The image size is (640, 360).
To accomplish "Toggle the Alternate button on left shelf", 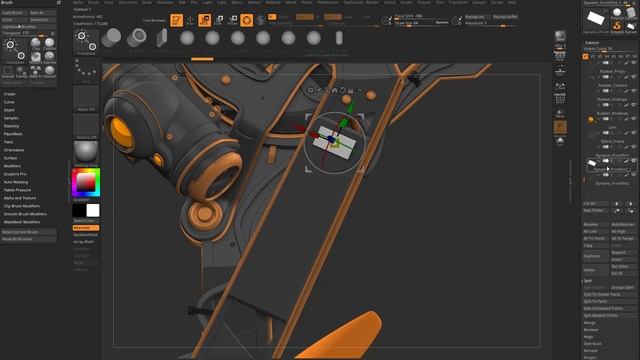I will tap(86, 228).
